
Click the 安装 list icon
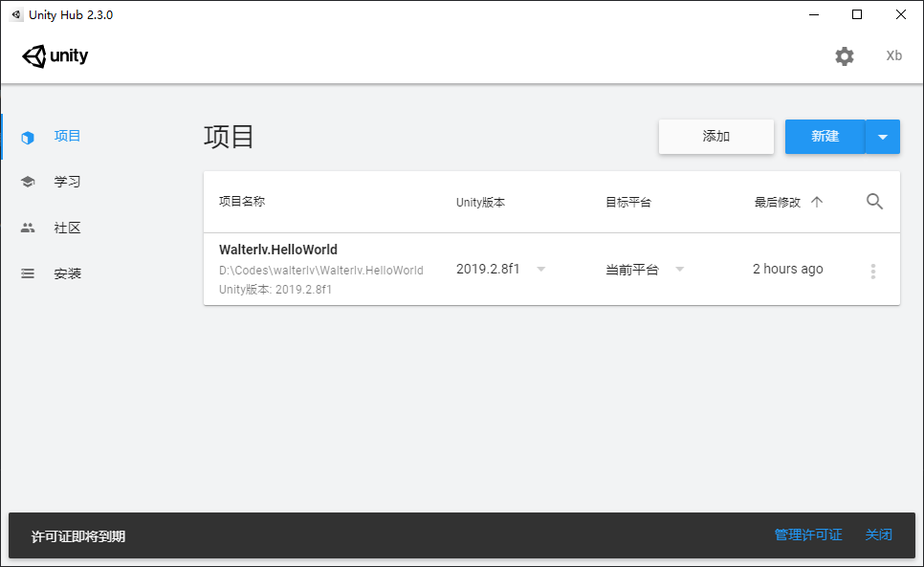click(28, 273)
